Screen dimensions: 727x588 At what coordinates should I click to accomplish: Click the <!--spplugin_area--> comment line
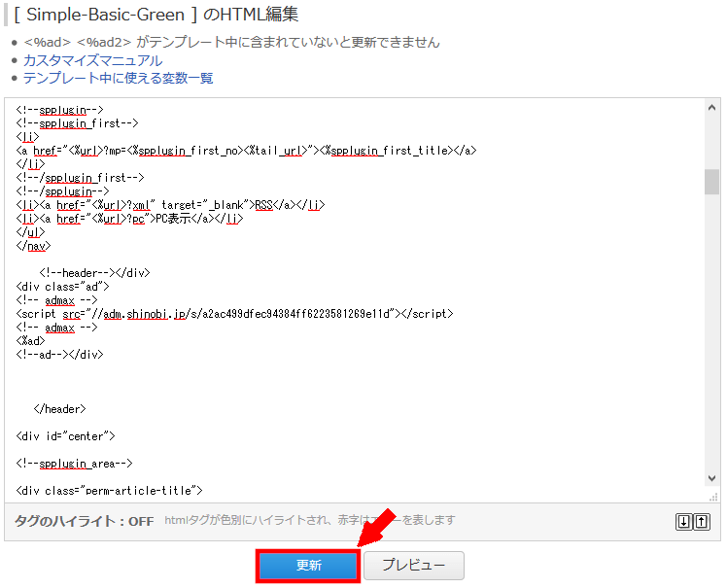74,464
